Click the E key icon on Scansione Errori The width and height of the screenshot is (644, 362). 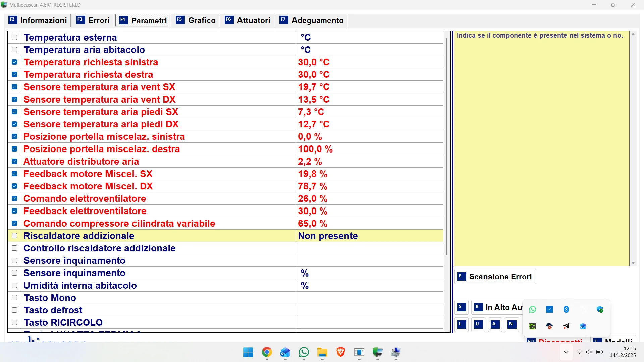(x=462, y=276)
